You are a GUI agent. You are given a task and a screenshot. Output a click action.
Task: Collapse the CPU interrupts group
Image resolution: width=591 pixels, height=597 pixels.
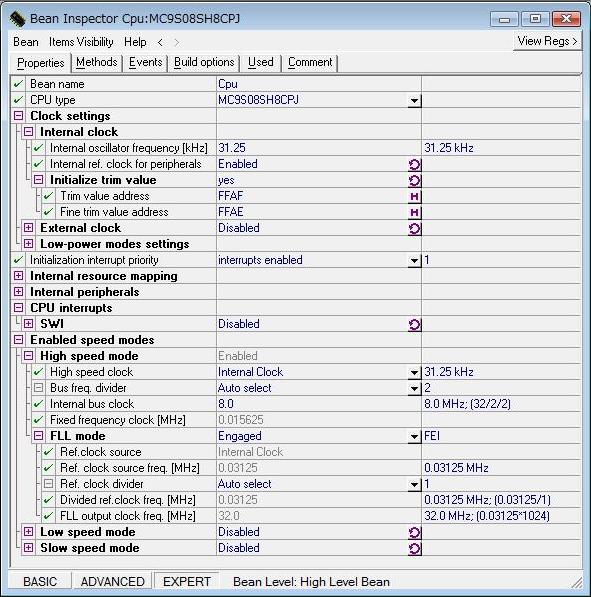coord(18,308)
